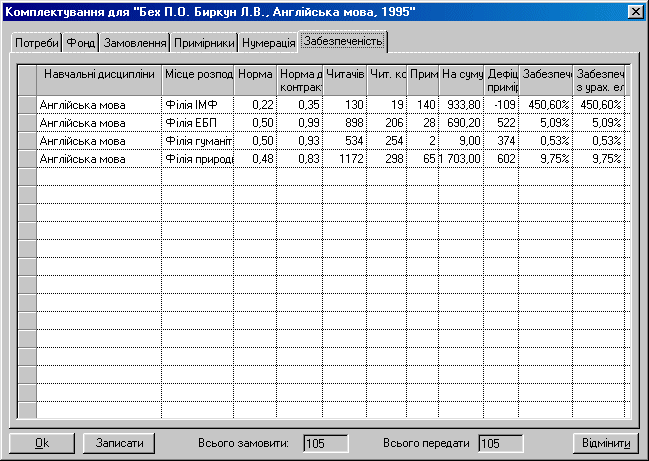Click the contract readers value 254
Viewport: 649px width, 461px height.
(387, 141)
